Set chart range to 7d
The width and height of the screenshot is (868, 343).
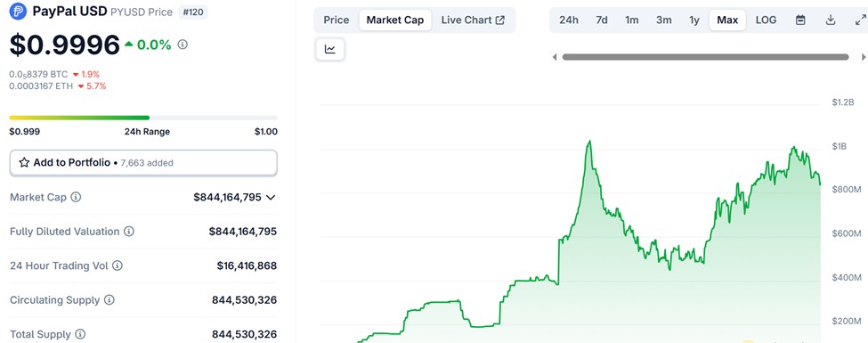click(602, 20)
